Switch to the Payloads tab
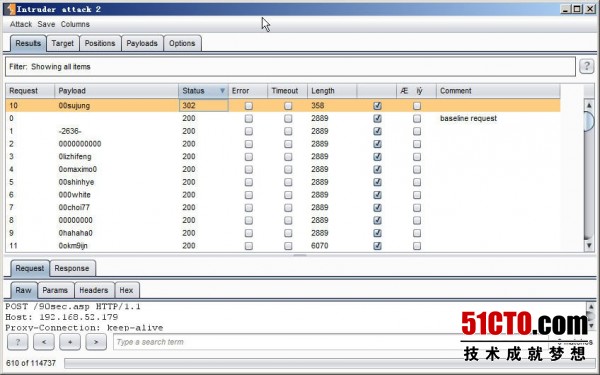Screen dimensions: 600x375 pyautogui.click(x=142, y=43)
